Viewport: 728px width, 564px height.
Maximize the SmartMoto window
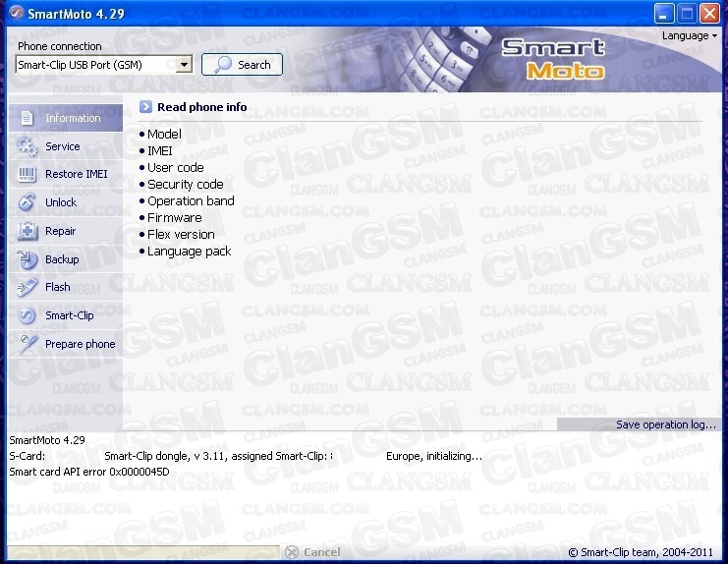point(687,13)
